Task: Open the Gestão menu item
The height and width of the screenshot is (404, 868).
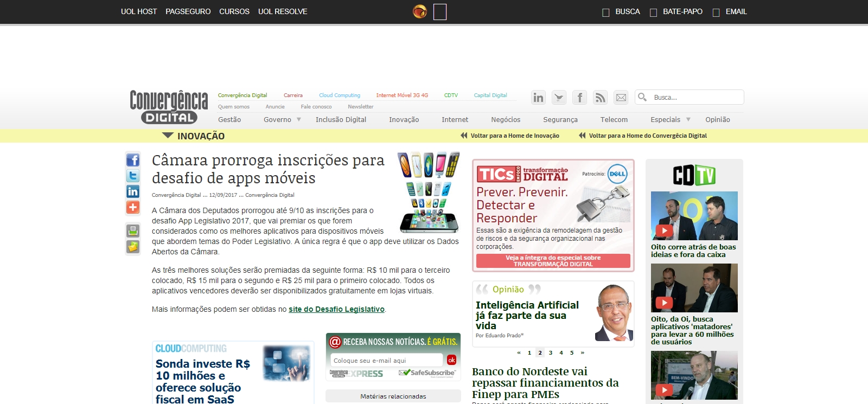Action: tap(229, 119)
